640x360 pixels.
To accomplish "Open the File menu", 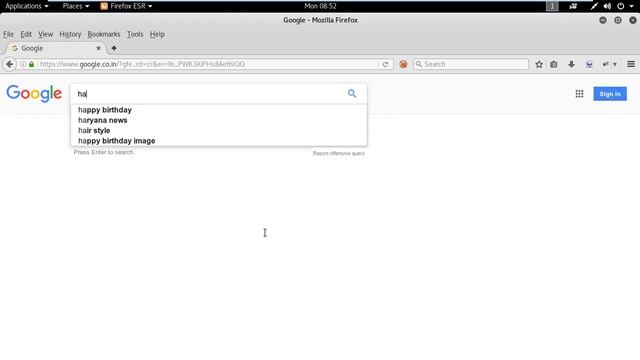I will [8, 34].
